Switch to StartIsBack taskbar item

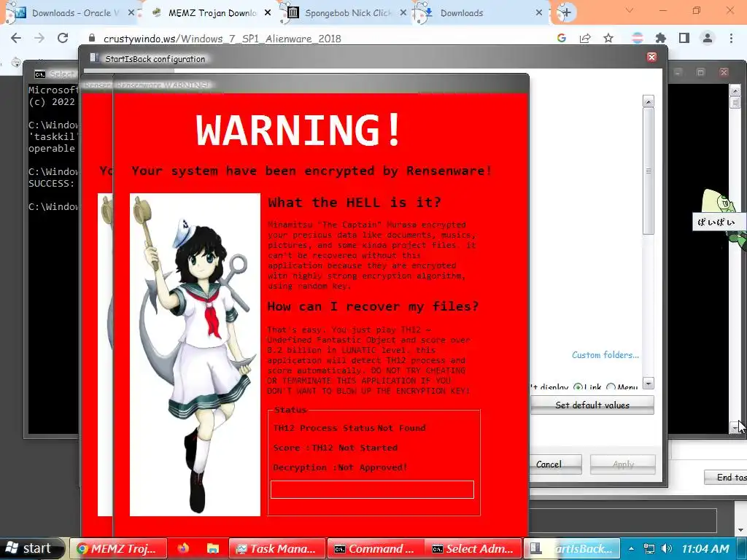(572, 548)
